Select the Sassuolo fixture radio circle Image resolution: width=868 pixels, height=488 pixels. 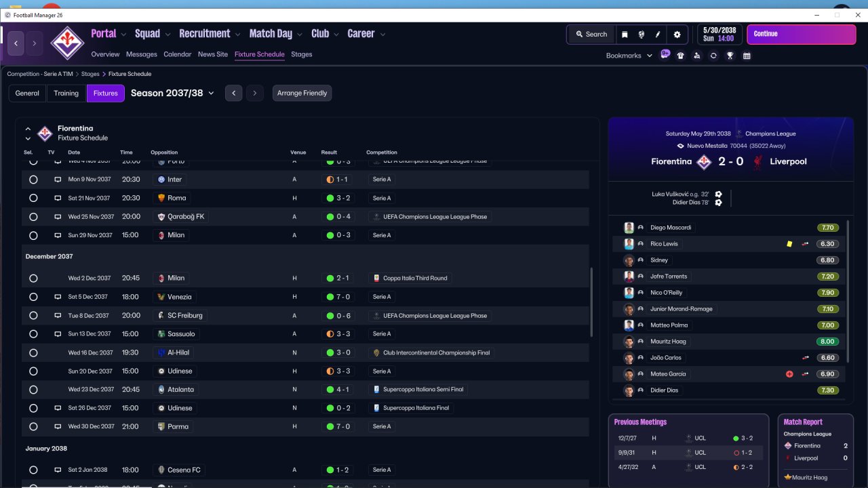point(33,334)
